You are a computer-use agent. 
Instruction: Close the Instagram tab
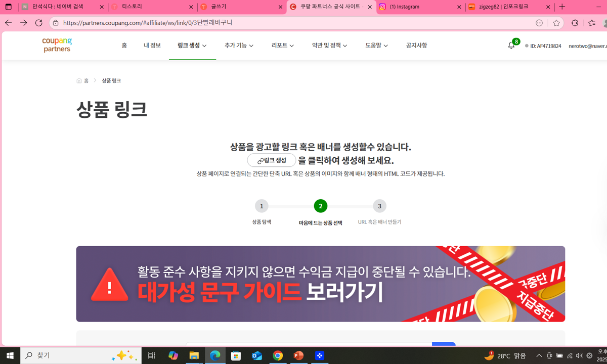point(459,7)
